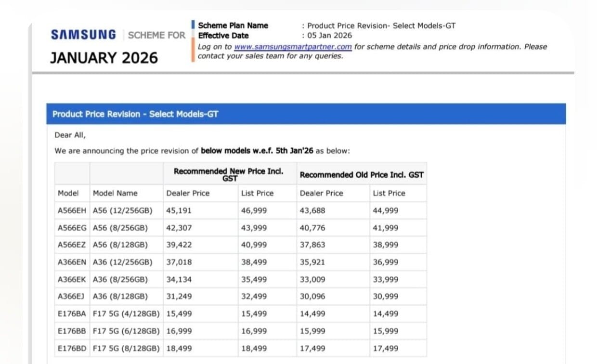Select the Model Name column header

[x=115, y=193]
